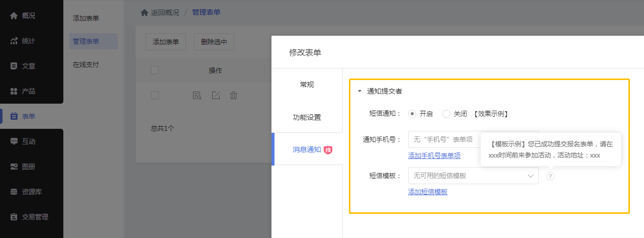Select the 开启 radio for 短信通知

412,114
